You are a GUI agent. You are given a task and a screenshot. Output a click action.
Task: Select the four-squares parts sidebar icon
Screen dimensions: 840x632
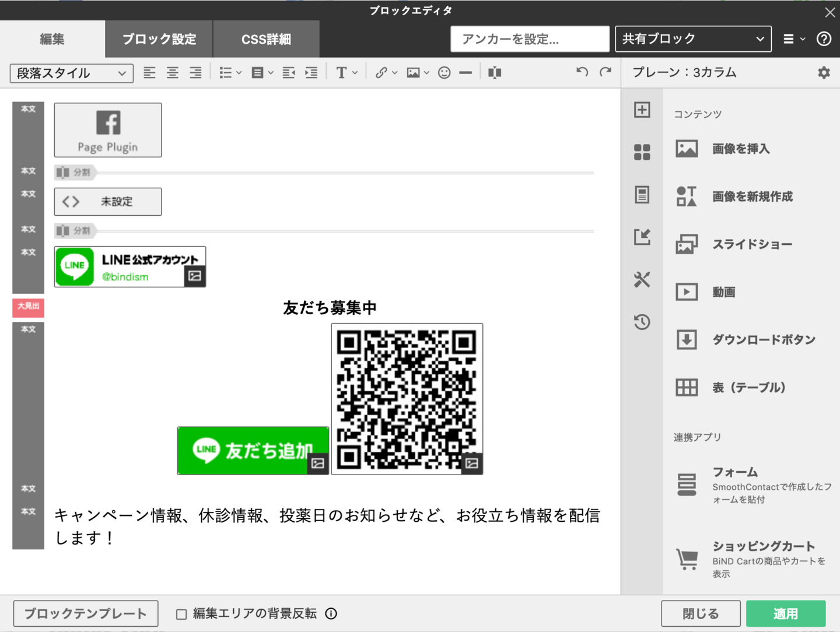coord(642,152)
